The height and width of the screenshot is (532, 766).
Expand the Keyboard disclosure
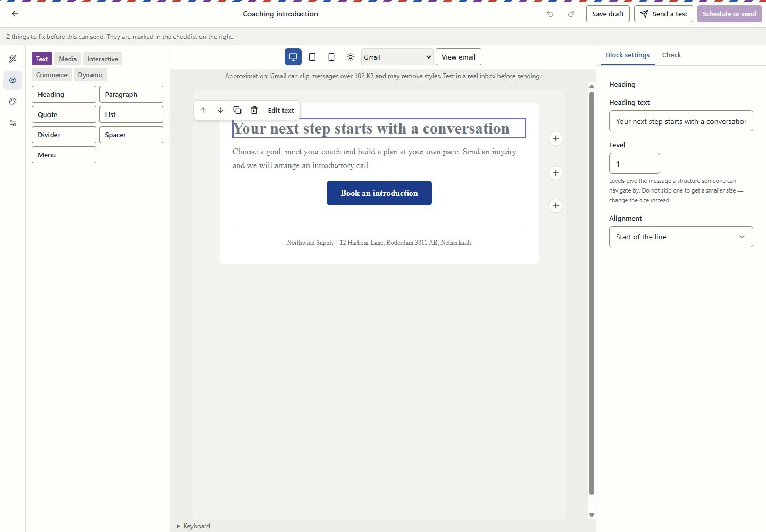point(194,526)
